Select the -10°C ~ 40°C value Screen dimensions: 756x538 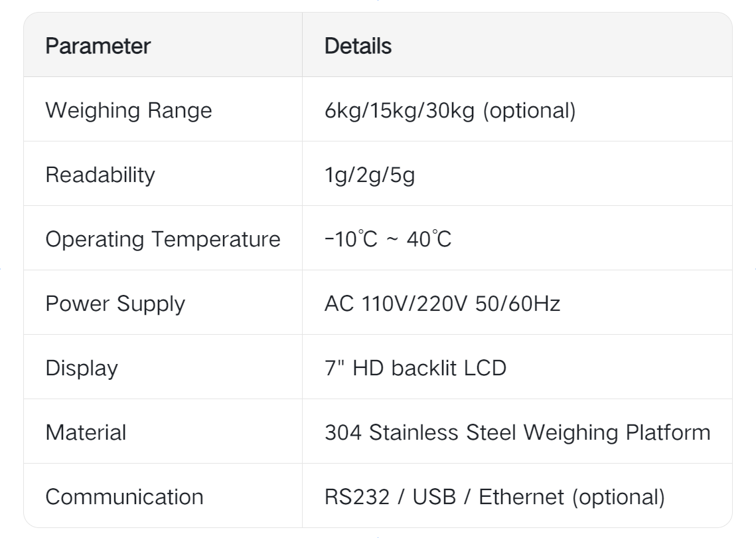[388, 239]
